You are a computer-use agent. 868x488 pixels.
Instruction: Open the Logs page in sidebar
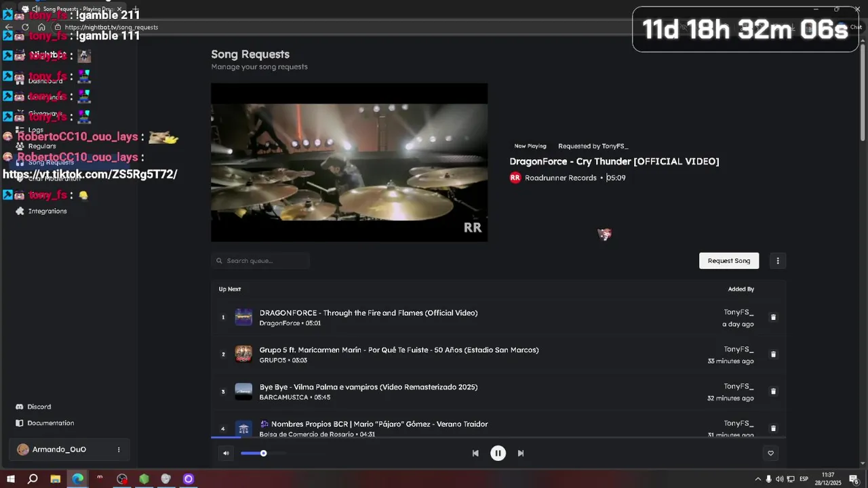(35, 129)
